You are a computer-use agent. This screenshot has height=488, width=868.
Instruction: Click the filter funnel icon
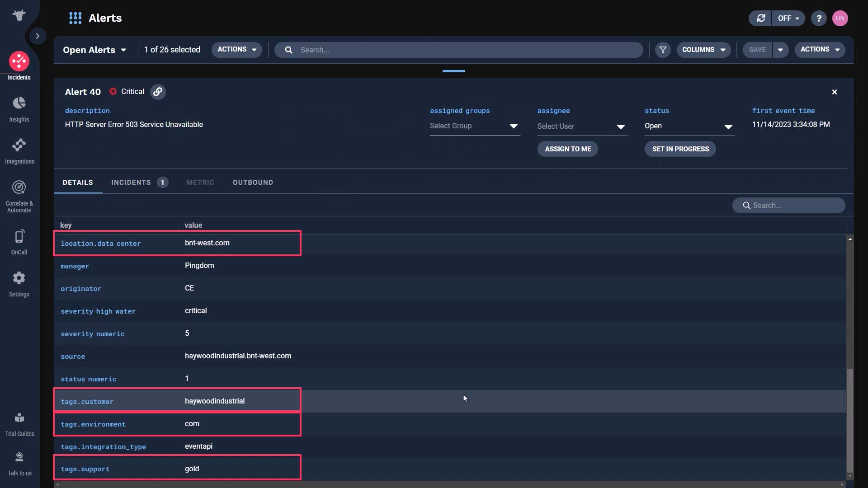pyautogui.click(x=663, y=50)
